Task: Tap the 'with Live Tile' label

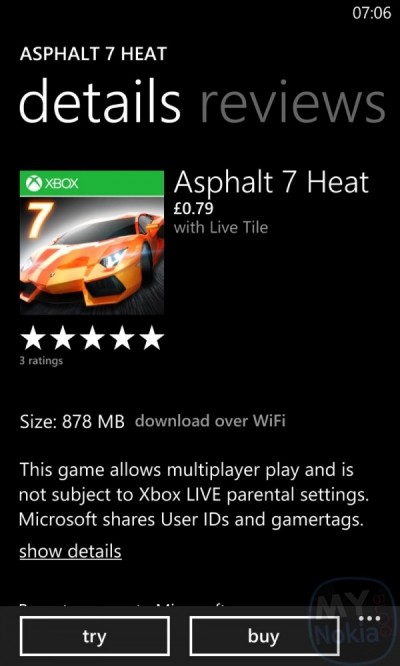Action: (x=221, y=228)
